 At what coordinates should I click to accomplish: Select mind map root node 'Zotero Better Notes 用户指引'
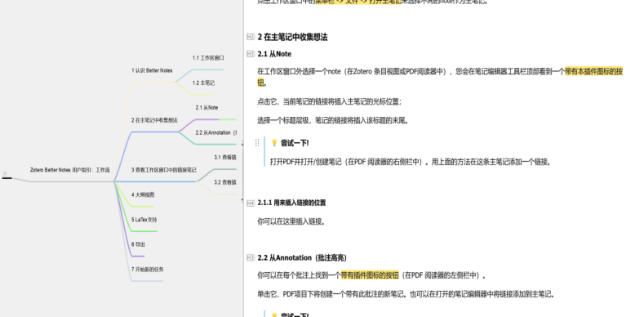[70, 170]
